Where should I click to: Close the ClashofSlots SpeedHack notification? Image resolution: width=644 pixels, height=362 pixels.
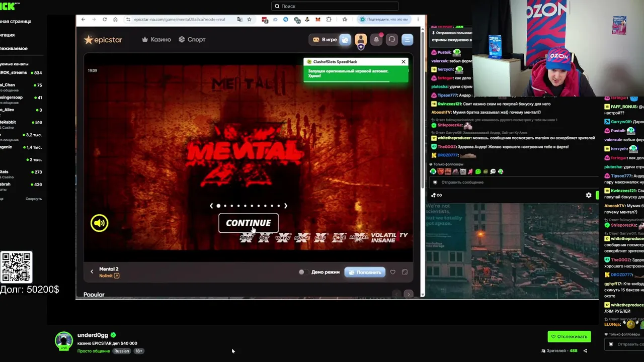(x=403, y=62)
